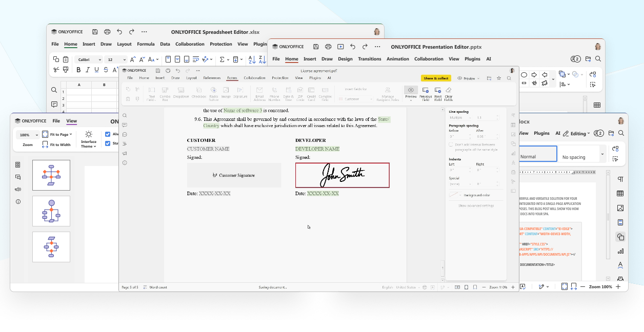
Task: Click Share & collect button
Action: [436, 78]
